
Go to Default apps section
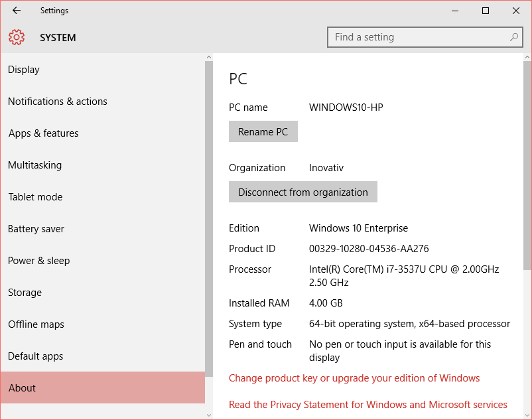click(35, 356)
